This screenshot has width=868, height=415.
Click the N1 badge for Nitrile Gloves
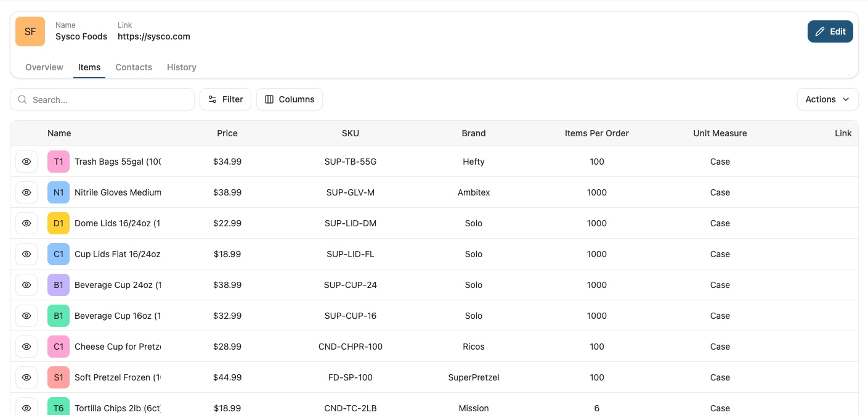[59, 192]
